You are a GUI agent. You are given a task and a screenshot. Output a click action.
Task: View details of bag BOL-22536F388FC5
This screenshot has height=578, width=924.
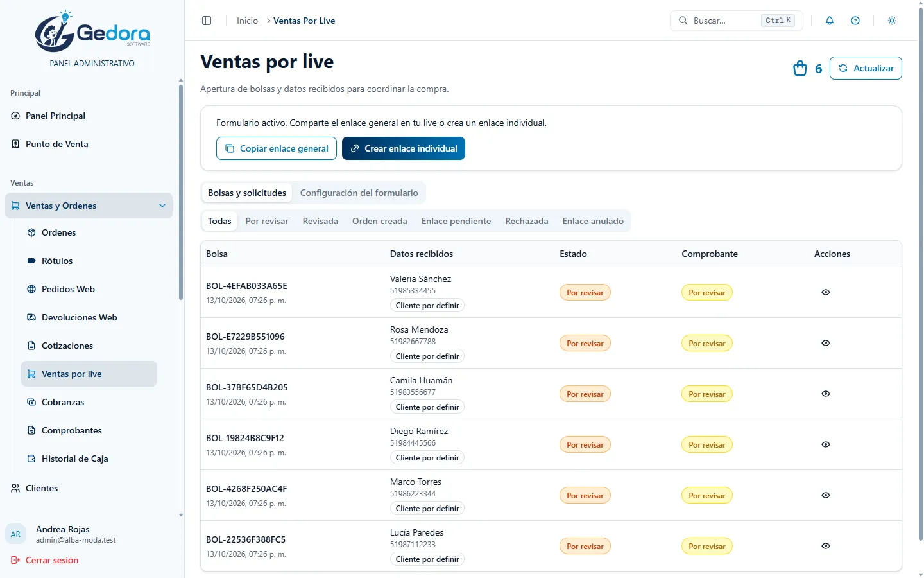coord(826,546)
